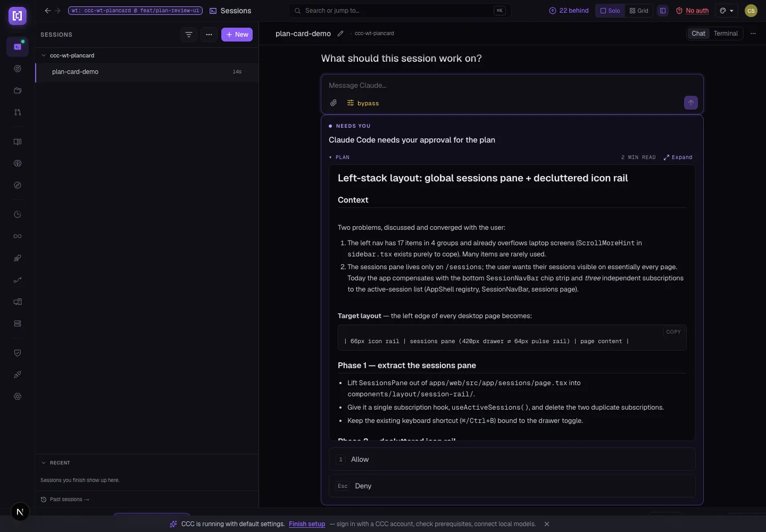Viewport: 766px width, 532px height.
Task: Open the settings gear icon in the rail
Action: click(18, 396)
